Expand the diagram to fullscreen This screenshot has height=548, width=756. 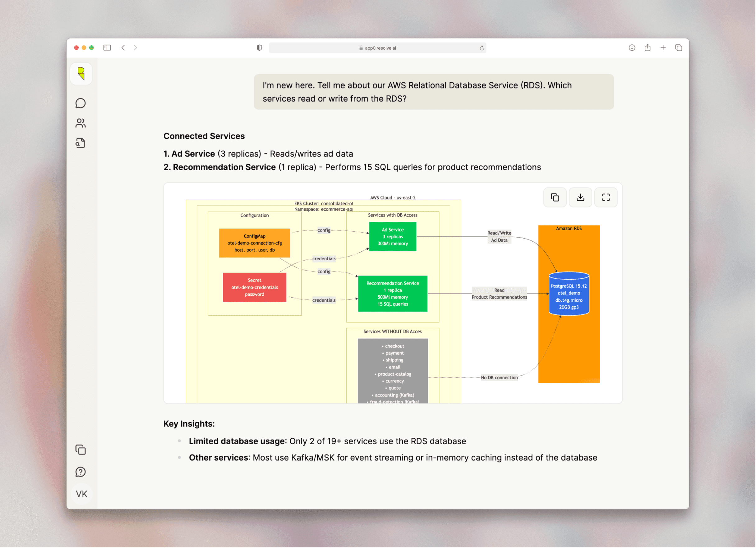(x=606, y=198)
